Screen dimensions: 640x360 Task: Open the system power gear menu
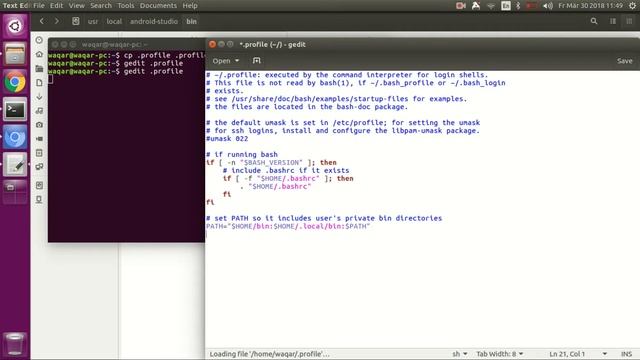(x=632, y=6)
